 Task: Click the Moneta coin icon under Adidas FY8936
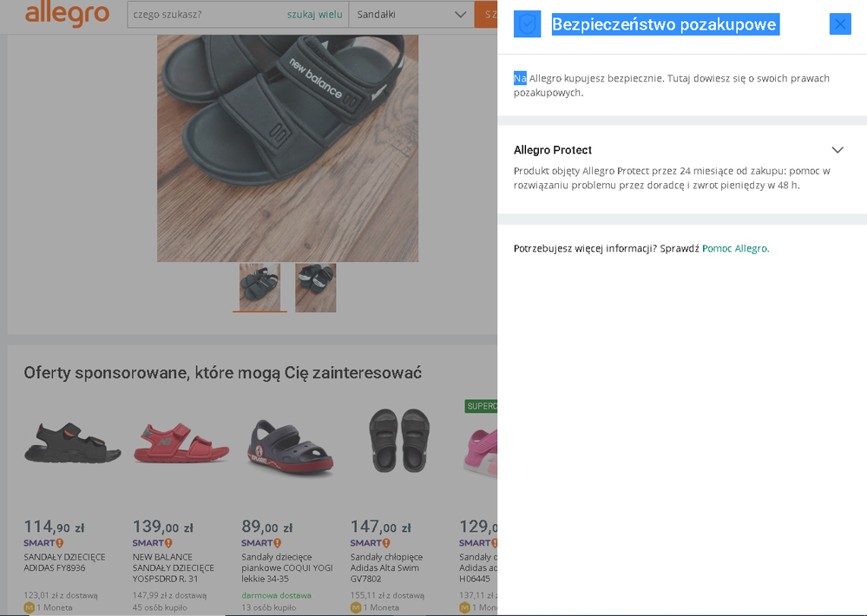click(x=30, y=607)
